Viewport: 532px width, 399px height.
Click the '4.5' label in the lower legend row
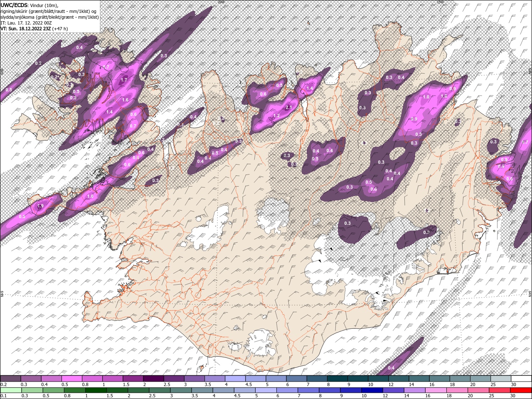click(237, 396)
